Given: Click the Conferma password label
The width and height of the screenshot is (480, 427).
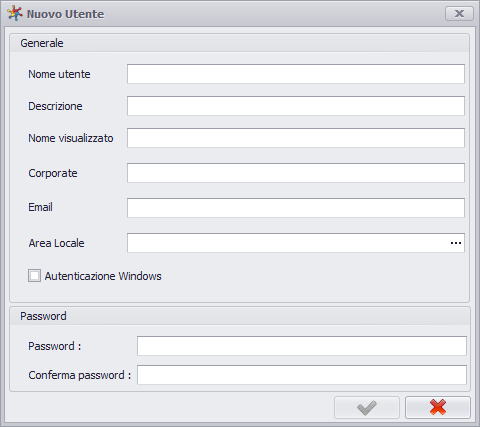Looking at the screenshot, I should click(80, 375).
